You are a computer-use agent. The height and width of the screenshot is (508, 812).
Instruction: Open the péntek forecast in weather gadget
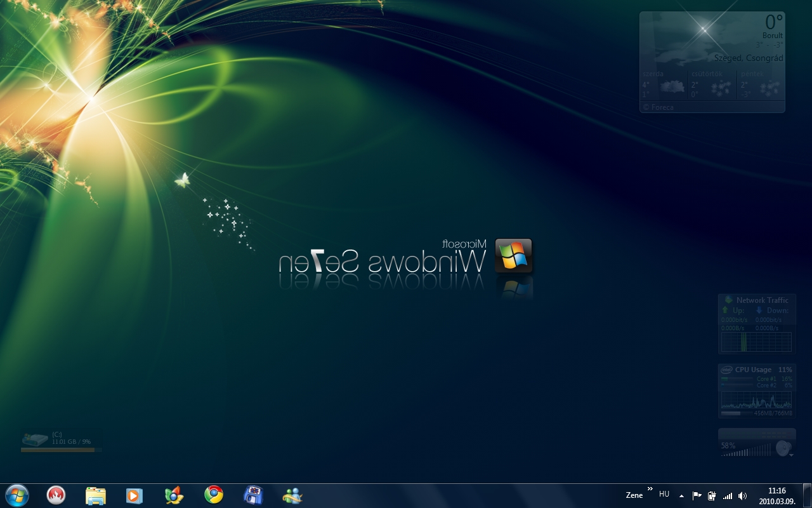[761, 84]
